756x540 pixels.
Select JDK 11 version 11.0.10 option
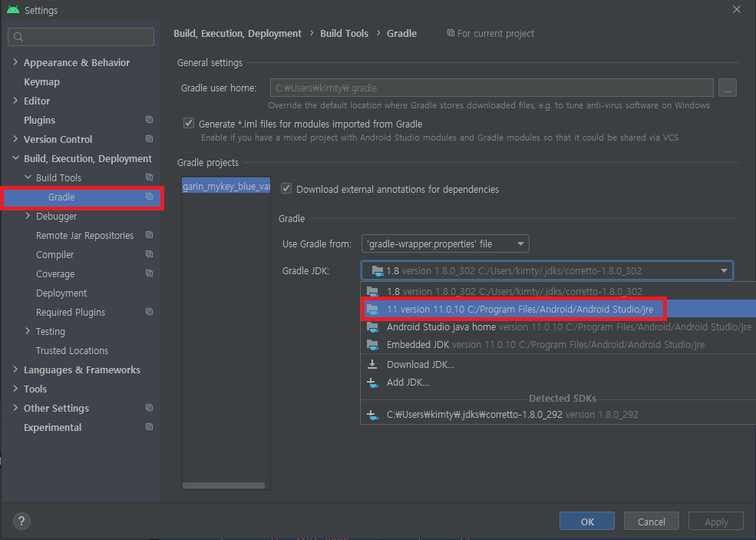[558, 310]
